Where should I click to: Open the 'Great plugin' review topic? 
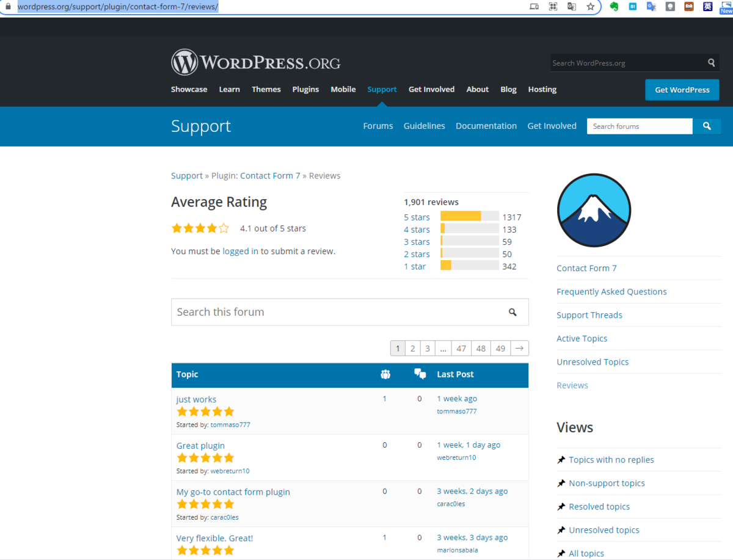click(200, 446)
